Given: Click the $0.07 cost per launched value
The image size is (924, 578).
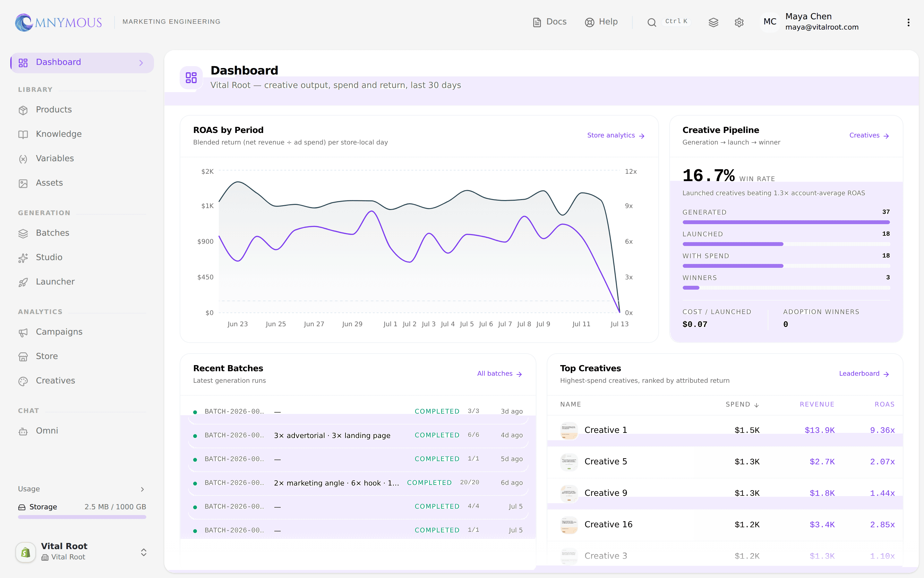Looking at the screenshot, I should click(695, 325).
